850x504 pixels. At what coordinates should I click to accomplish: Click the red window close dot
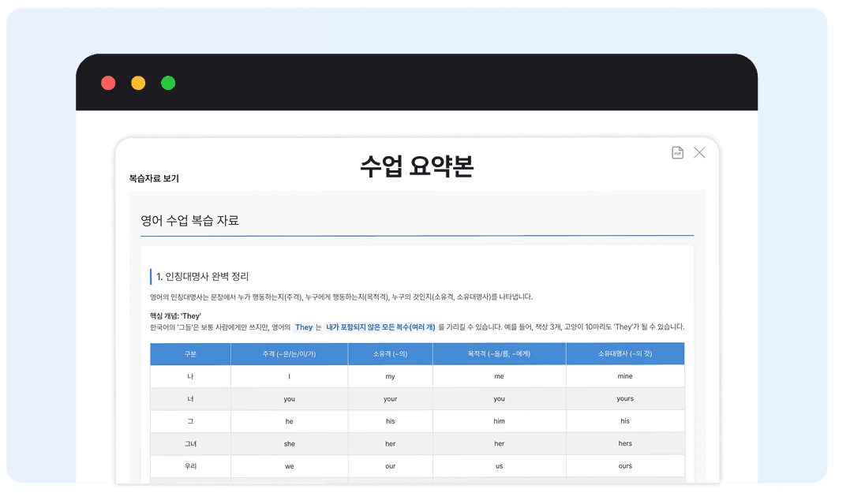[x=108, y=83]
